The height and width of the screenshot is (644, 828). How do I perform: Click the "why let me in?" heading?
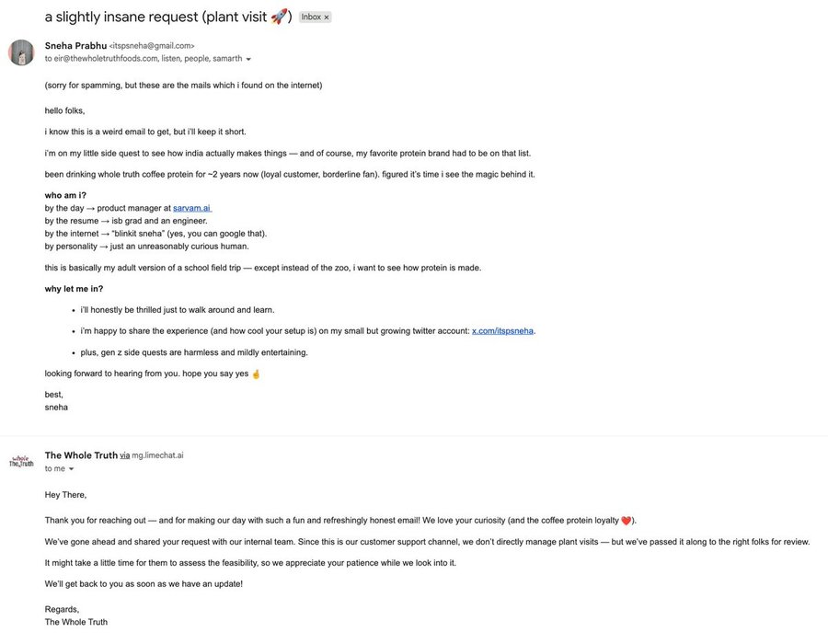tap(74, 289)
